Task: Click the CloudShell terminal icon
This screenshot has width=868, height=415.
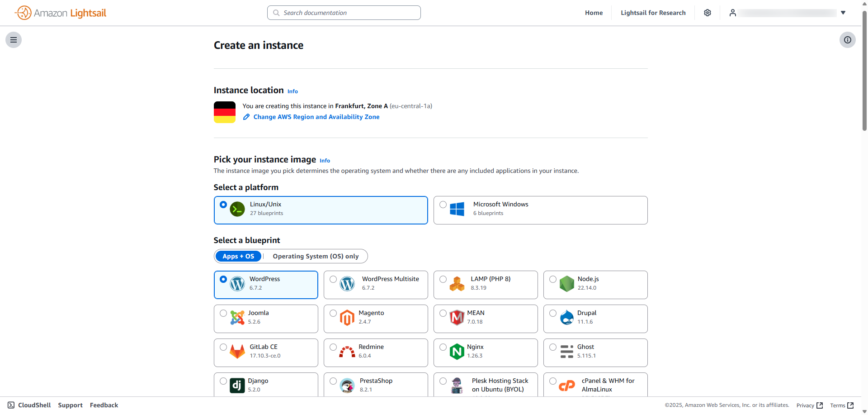Action: coord(11,405)
